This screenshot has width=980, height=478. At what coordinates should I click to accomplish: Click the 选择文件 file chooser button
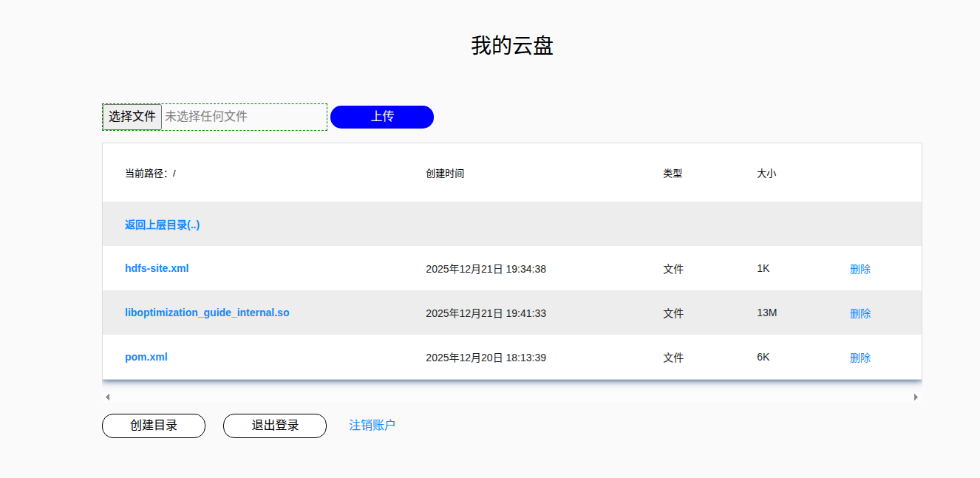click(132, 117)
